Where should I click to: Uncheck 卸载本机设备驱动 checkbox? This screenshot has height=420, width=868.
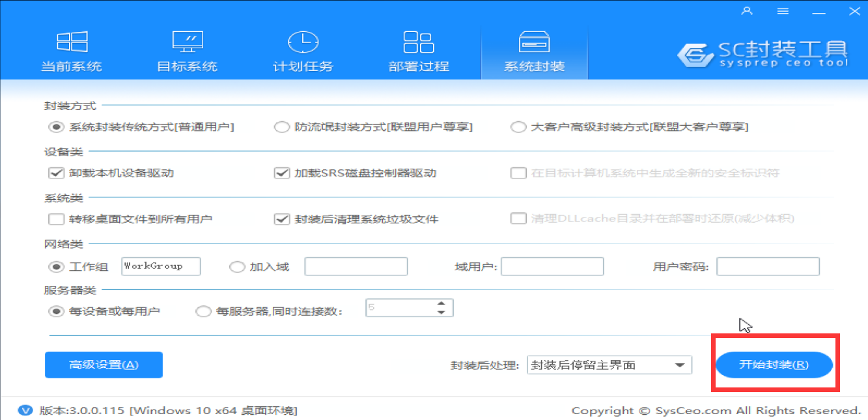point(55,173)
